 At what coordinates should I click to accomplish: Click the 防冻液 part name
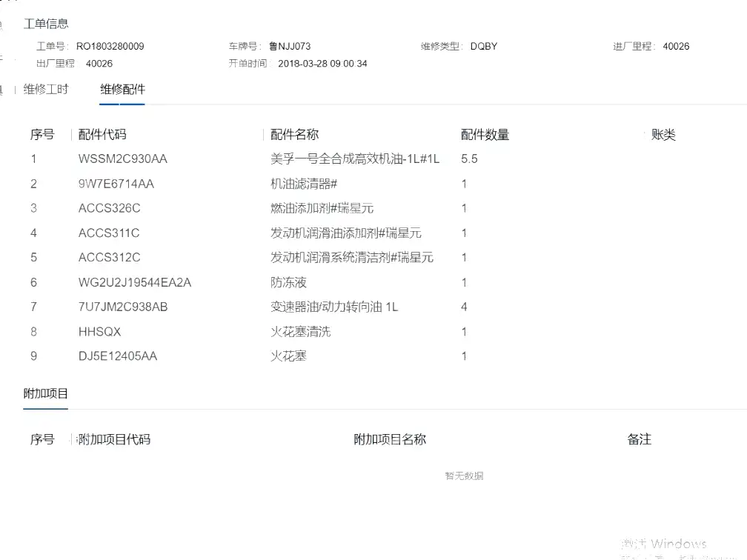289,282
